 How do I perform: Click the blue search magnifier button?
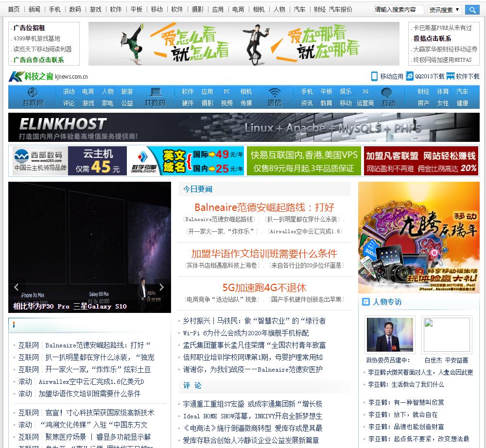(472, 10)
